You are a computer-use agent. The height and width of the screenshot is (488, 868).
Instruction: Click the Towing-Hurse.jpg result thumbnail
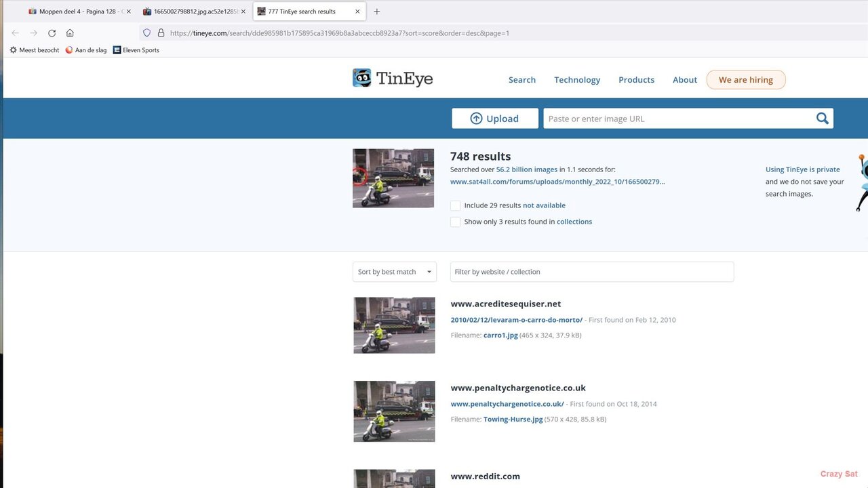coord(394,411)
